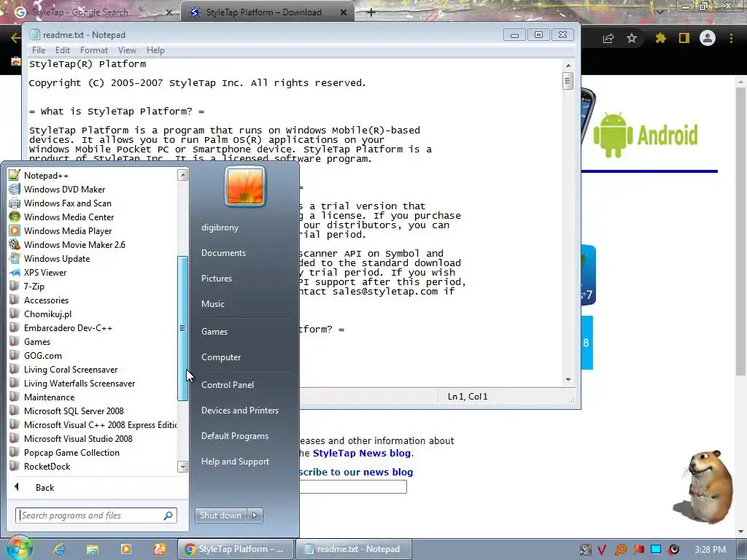Open Windows Explorer from taskbar
Viewport: 747px width, 560px height.
tap(93, 549)
